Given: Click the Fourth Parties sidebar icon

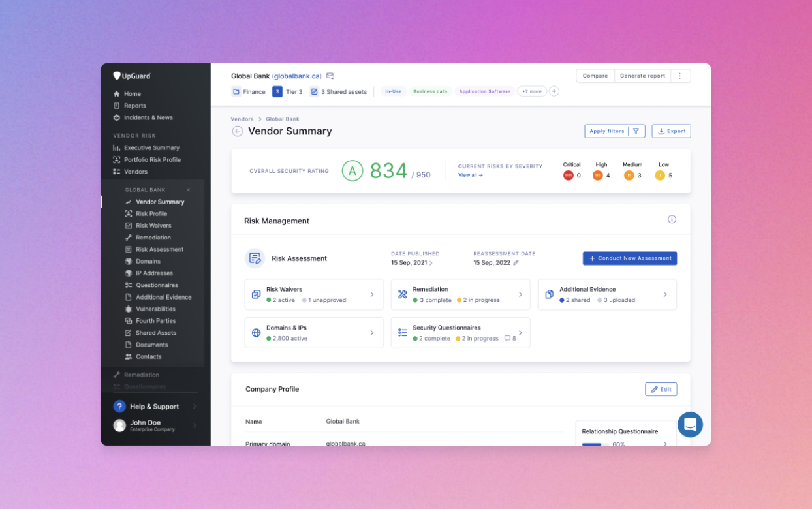Looking at the screenshot, I should [x=129, y=321].
